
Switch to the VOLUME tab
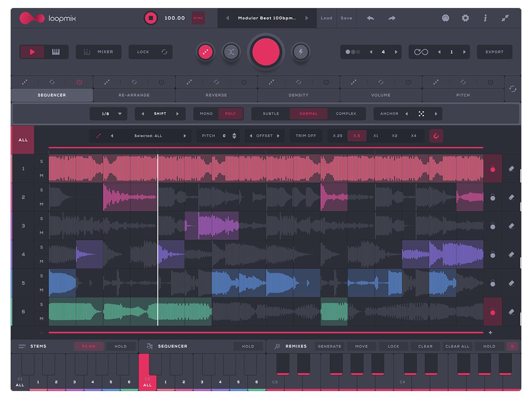click(381, 95)
